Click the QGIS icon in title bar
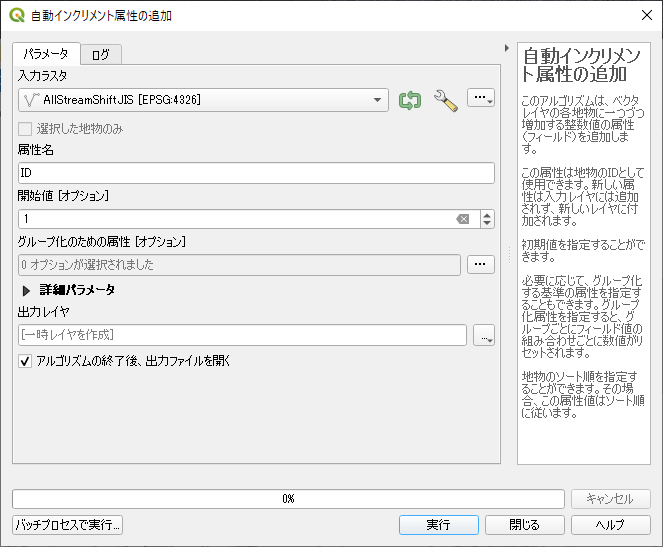This screenshot has height=547, width=663. (16, 15)
